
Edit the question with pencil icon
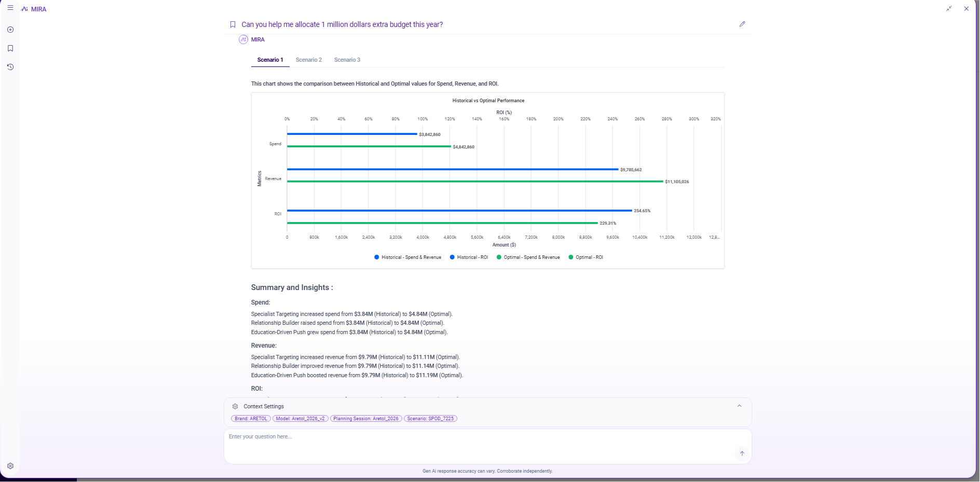click(742, 24)
